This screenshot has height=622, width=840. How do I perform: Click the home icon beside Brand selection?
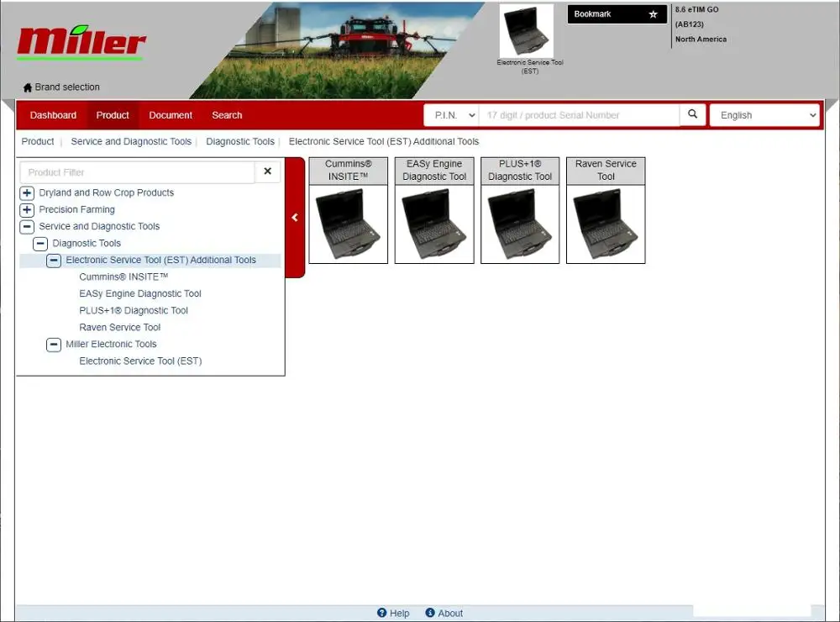tap(28, 87)
